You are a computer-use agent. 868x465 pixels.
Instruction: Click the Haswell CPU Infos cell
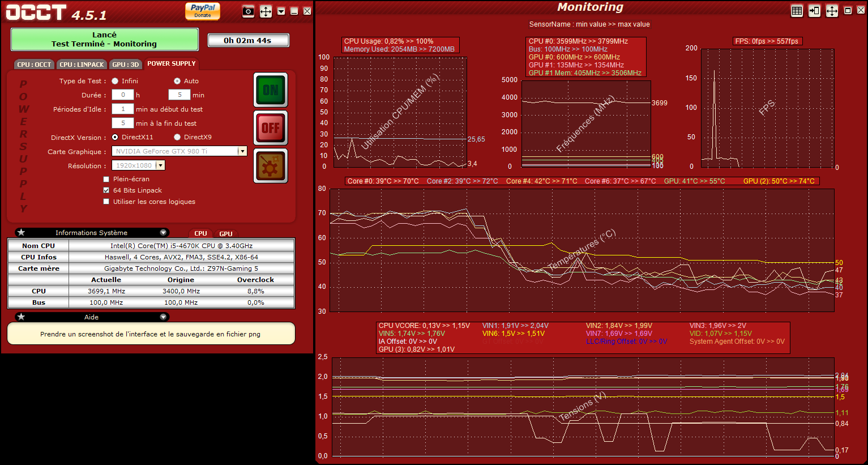182,257
